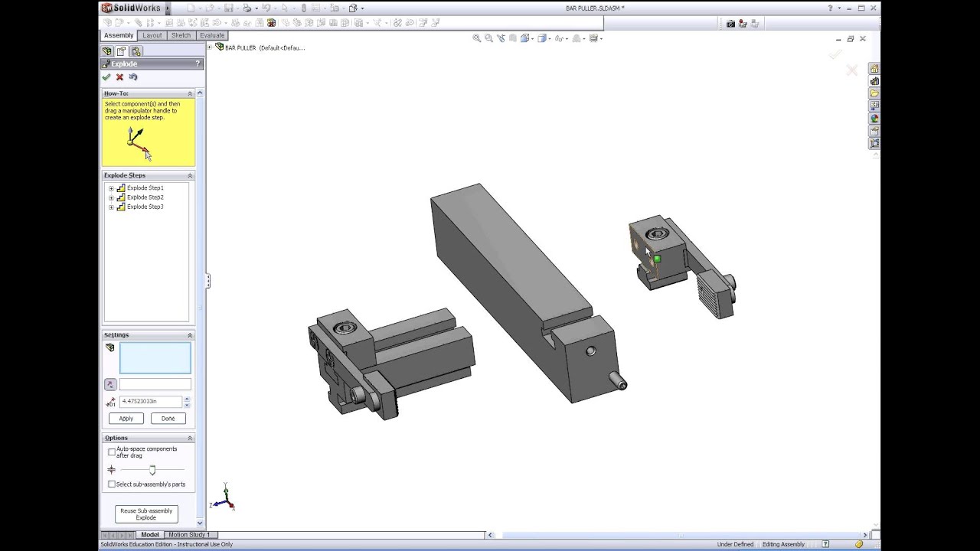Collapse the Explode Steps section

click(190, 176)
